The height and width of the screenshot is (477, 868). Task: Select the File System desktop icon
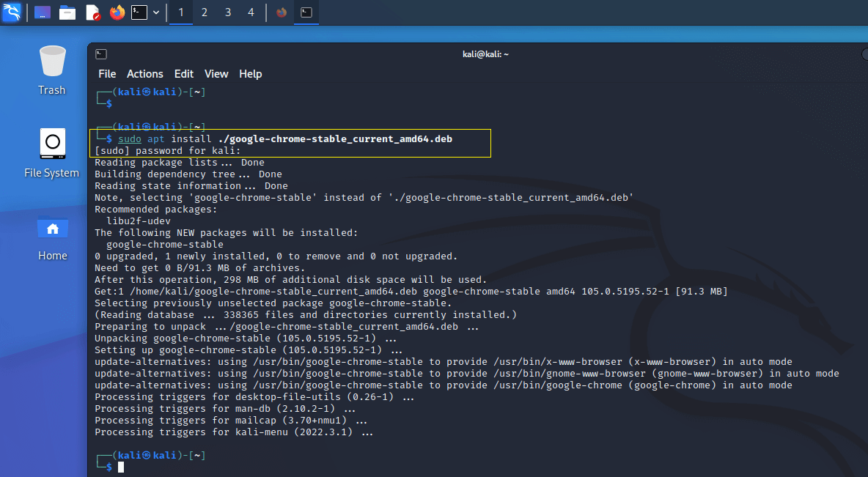coord(52,153)
